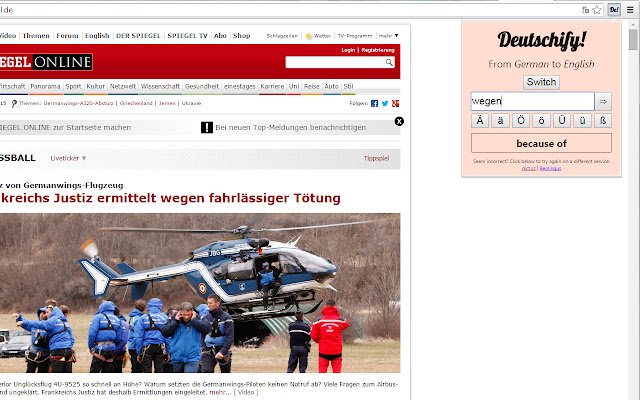Insert lowercase ö character
This screenshot has height=400, width=640.
click(541, 120)
